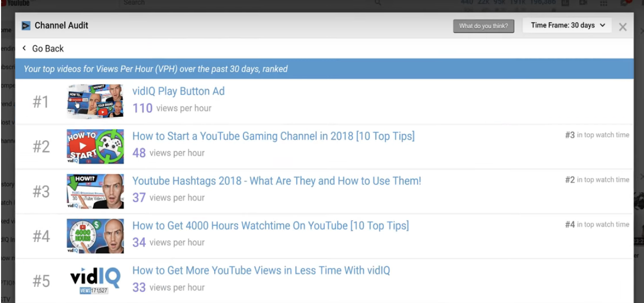Click the Channel Audit title text
The image size is (644, 303).
[x=62, y=25]
